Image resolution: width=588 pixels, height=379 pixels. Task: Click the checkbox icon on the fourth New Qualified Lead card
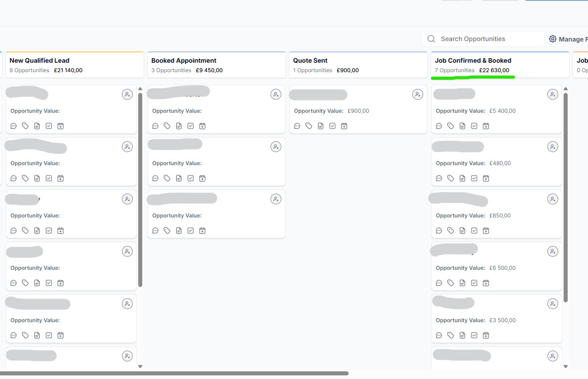49,282
